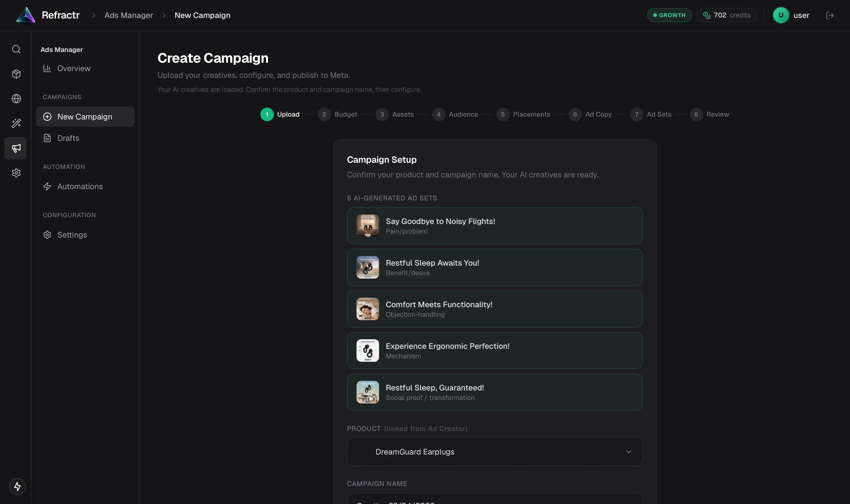Jump to step 3 Assets
Image resolution: width=850 pixels, height=504 pixels.
(x=395, y=114)
